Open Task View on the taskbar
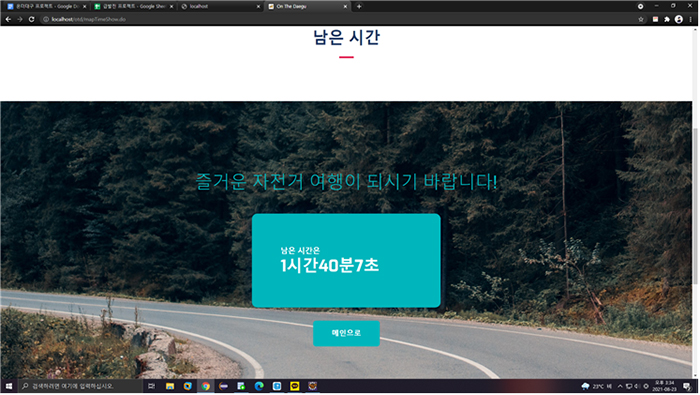Screen dimensions: 700x395 (x=151, y=386)
